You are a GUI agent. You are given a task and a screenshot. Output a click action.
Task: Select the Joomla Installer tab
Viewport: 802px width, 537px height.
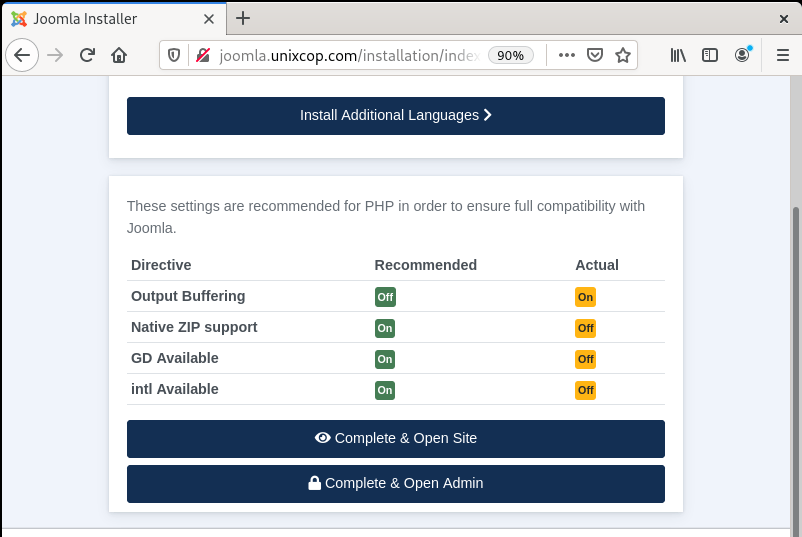click(x=115, y=19)
